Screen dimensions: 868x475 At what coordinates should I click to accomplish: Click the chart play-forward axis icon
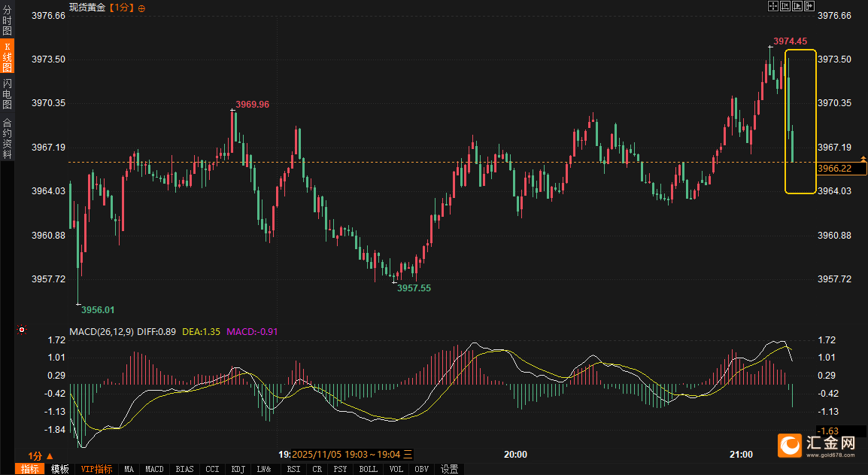tap(797, 6)
